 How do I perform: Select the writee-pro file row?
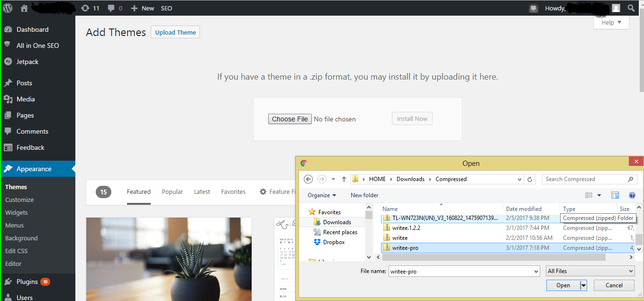[x=508, y=247]
